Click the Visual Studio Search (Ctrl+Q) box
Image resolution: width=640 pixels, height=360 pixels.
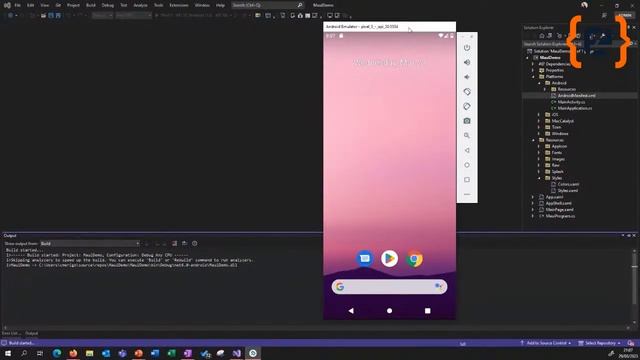click(267, 5)
